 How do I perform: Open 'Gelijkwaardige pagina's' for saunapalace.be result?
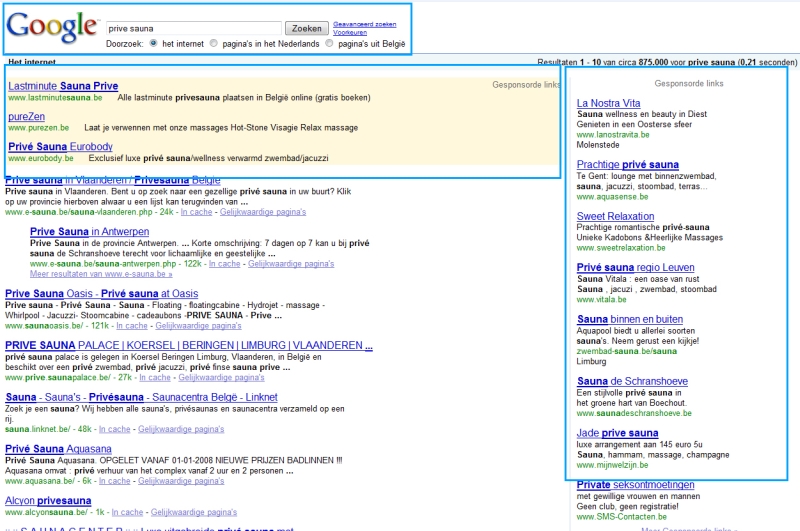221,377
